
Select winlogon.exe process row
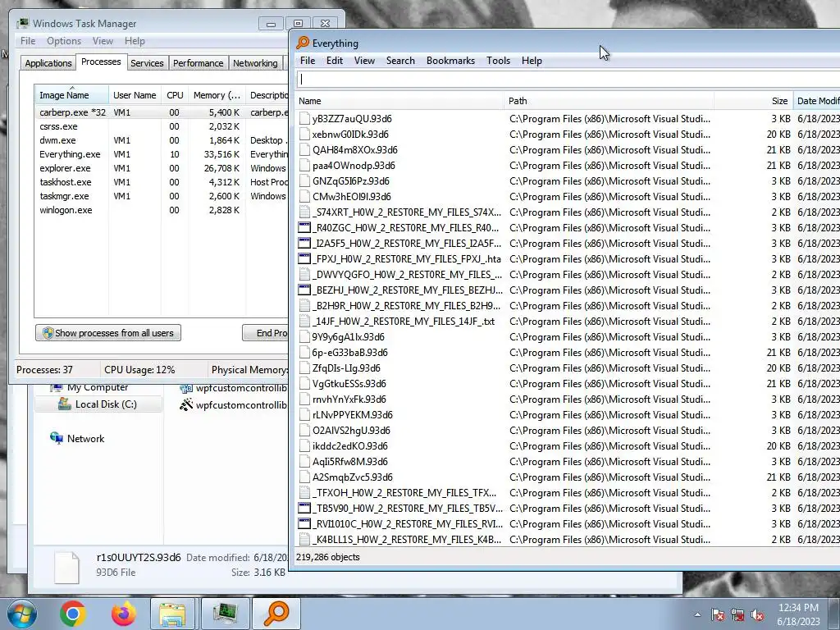pos(161,210)
